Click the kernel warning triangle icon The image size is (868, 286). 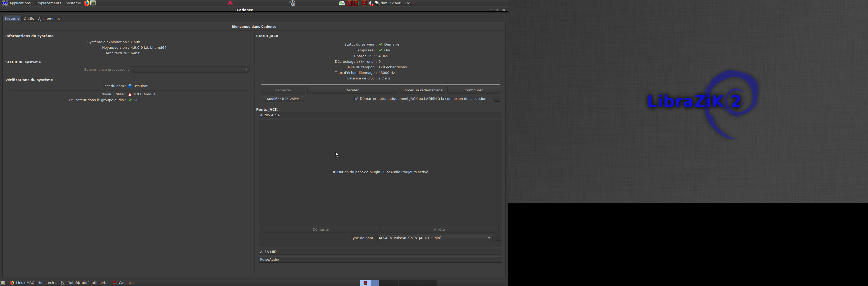[x=130, y=95]
